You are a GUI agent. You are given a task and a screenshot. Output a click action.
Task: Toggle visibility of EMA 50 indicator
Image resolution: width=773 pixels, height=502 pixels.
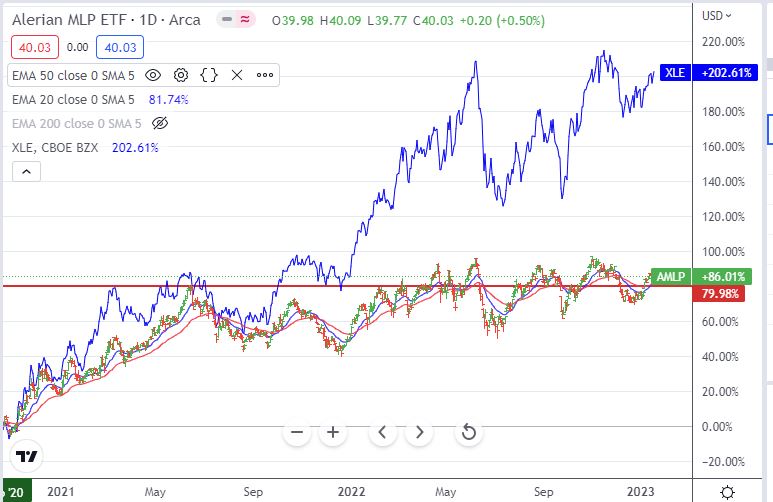tap(153, 75)
